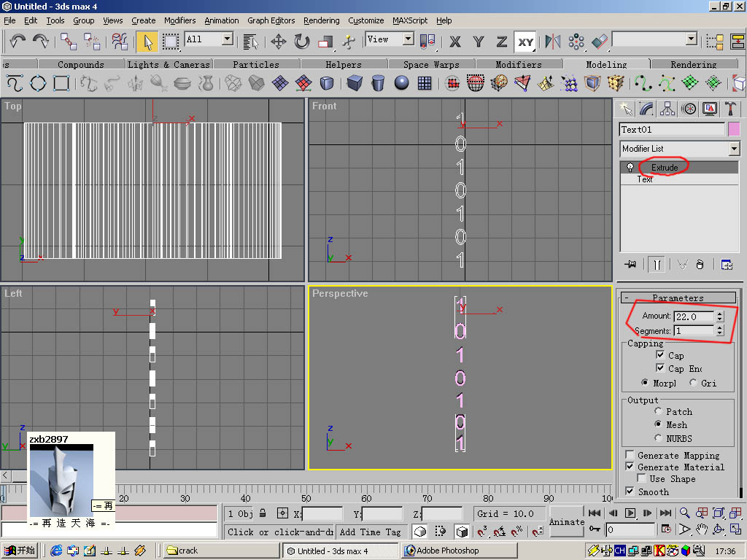Screen dimensions: 747x560
Task: Open the Hierarchy command panel tab
Action: click(667, 109)
